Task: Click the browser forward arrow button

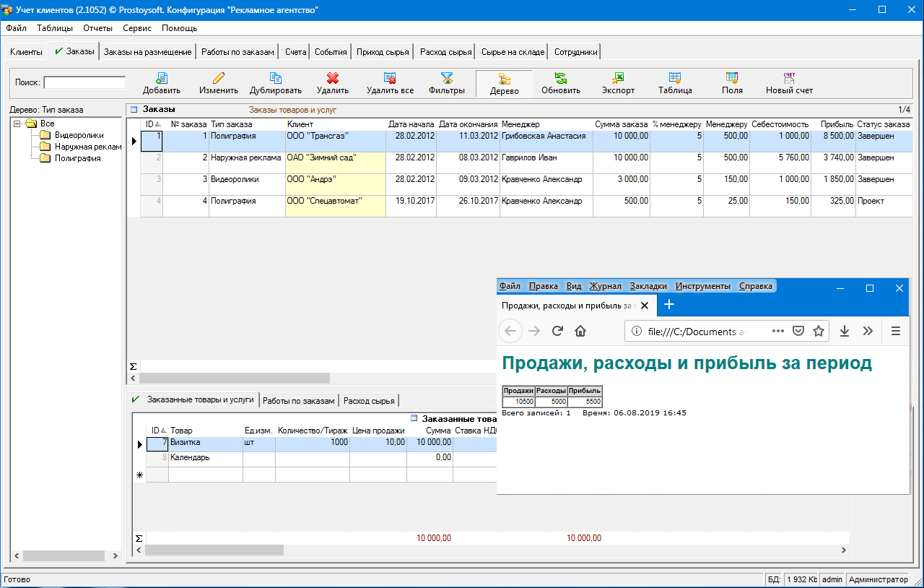Action: coord(534,331)
